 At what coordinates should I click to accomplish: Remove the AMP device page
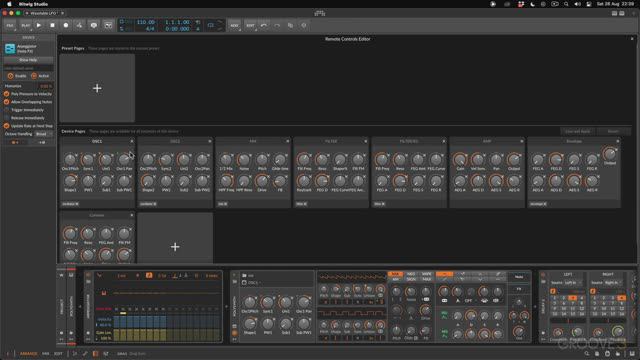point(522,141)
